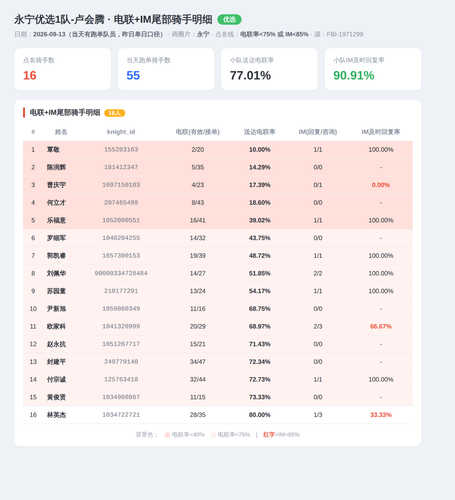Click the IM(回复/咨询) column header
The height and width of the screenshot is (500, 455).
pyautogui.click(x=318, y=132)
